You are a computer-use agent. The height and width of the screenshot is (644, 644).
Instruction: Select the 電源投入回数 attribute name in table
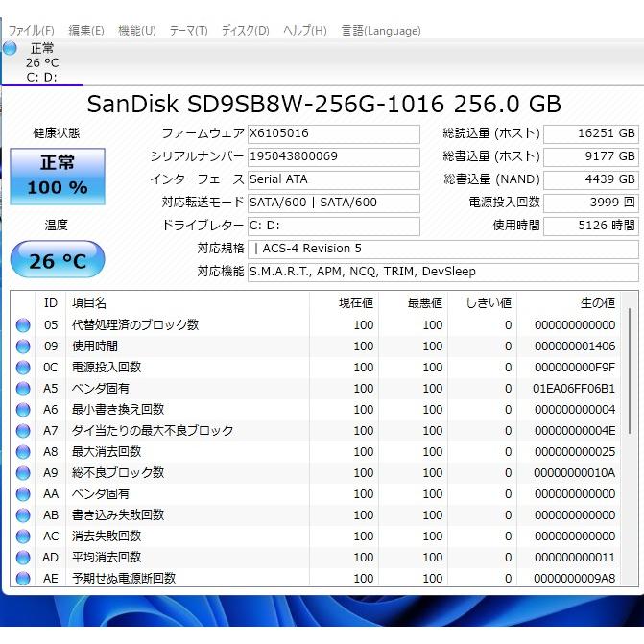(107, 368)
